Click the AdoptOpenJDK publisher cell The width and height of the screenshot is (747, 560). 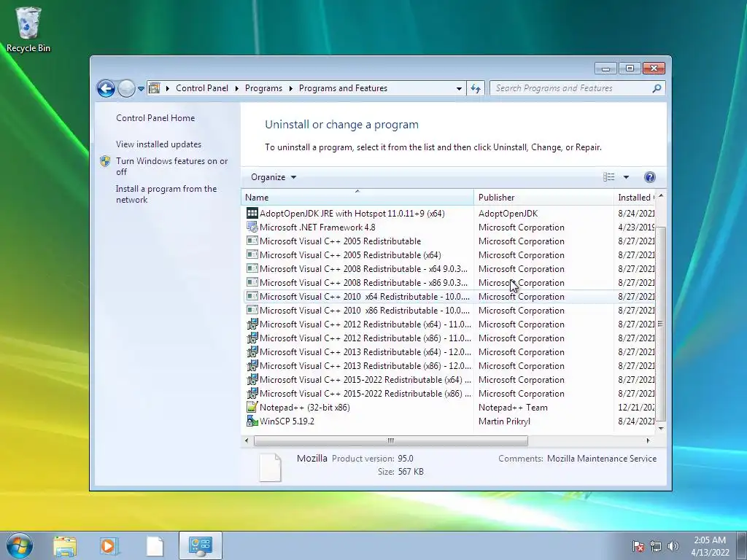click(x=508, y=214)
